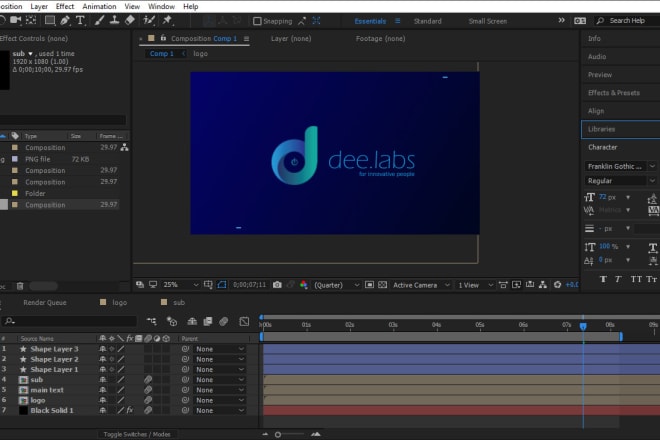Toggle Transparency Grid in viewer
Screen dimensions: 660x440
coord(382,285)
